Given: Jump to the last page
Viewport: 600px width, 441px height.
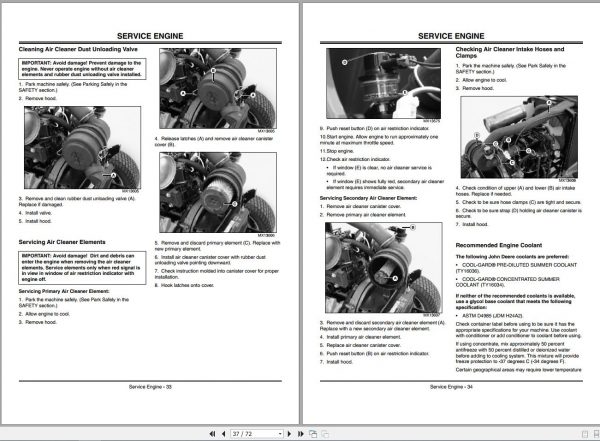Looking at the screenshot, I should 301,434.
